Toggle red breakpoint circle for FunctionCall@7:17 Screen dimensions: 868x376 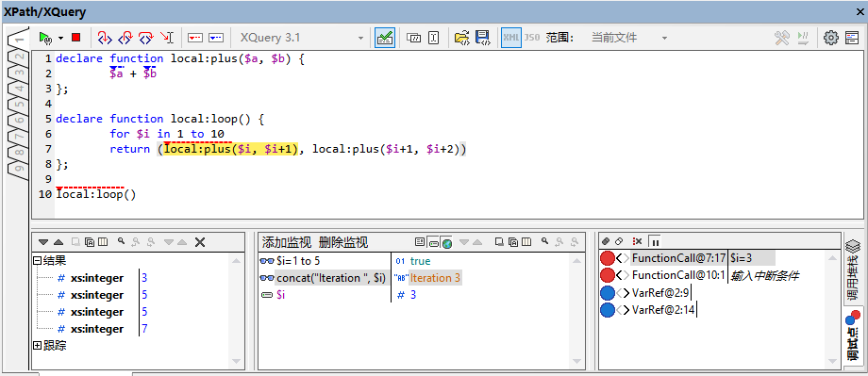(x=608, y=258)
